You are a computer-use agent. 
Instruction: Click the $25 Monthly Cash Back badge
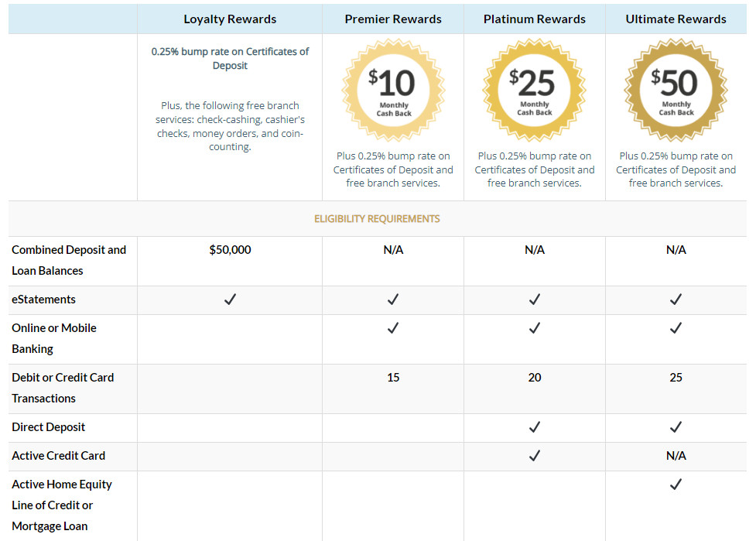click(x=535, y=90)
